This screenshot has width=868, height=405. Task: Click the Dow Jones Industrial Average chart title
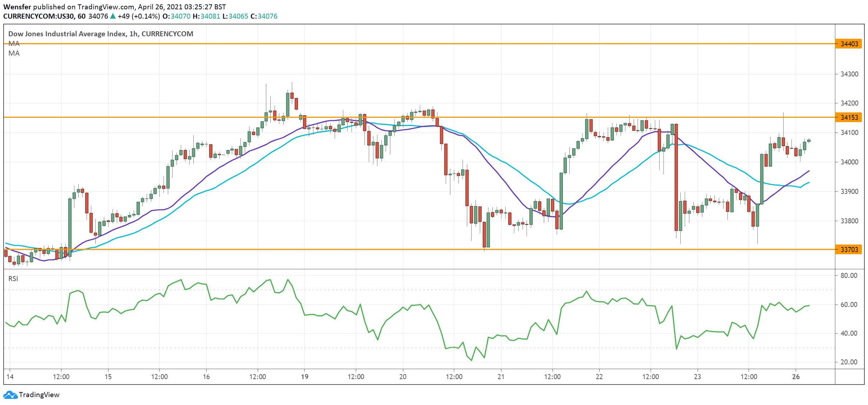point(101,34)
